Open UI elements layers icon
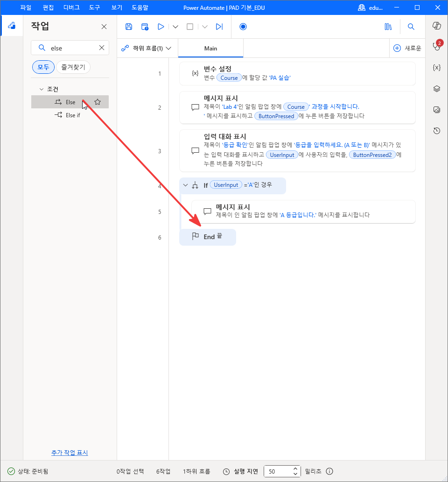 click(437, 89)
